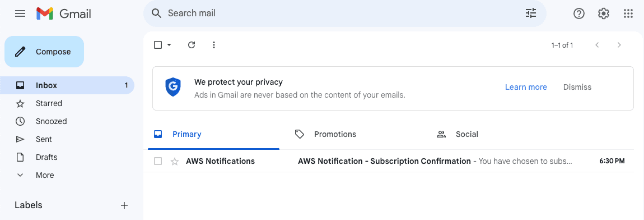Open the Google apps grid icon
644x220 pixels.
pos(628,13)
